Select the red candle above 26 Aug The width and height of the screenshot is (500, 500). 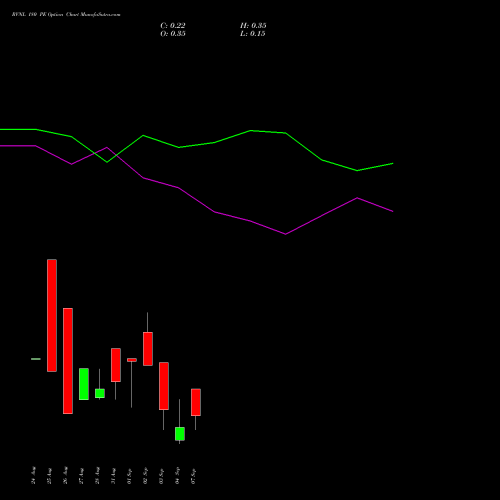coord(68,361)
